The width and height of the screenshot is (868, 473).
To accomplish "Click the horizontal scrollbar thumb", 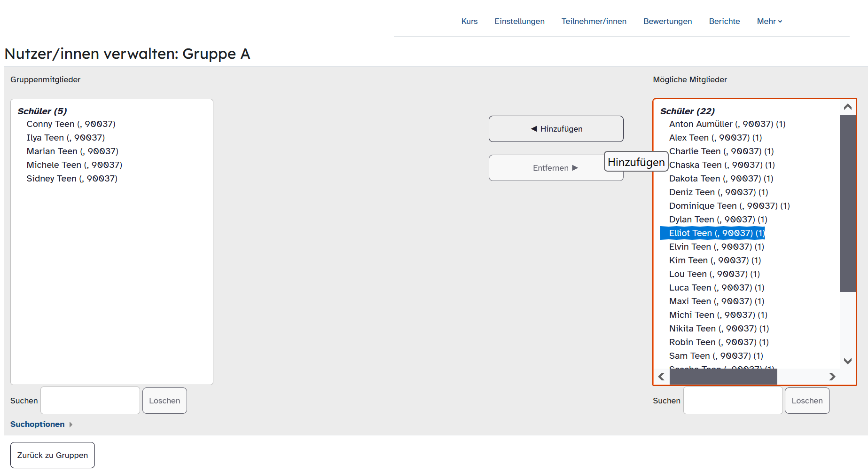I will [x=723, y=377].
